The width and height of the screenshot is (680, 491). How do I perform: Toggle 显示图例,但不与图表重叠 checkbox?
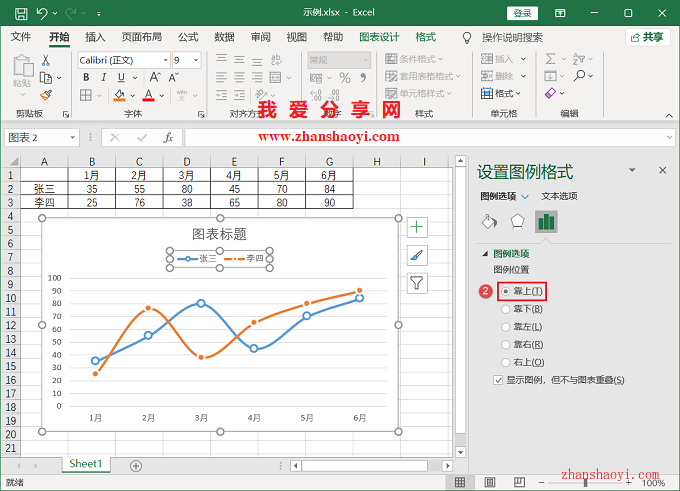coord(498,380)
